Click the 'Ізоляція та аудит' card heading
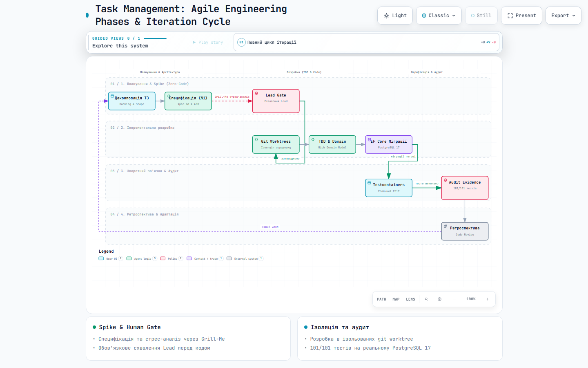 tap(340, 327)
